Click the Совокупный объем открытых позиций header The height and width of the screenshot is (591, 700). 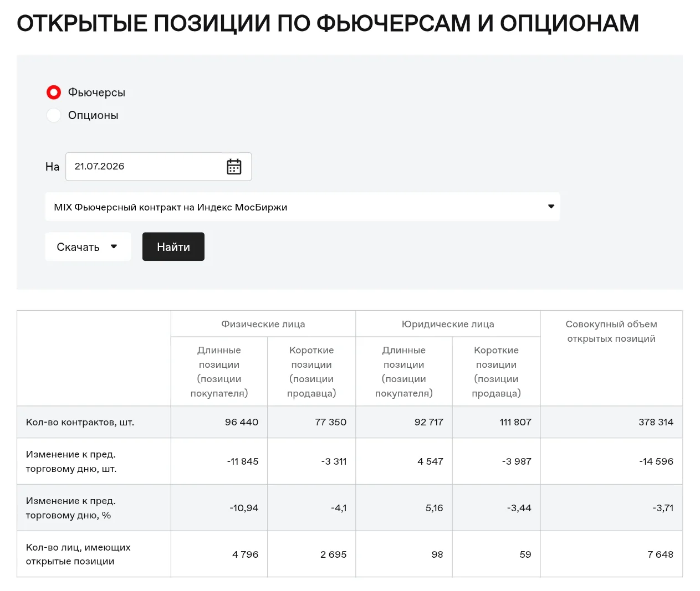click(611, 331)
